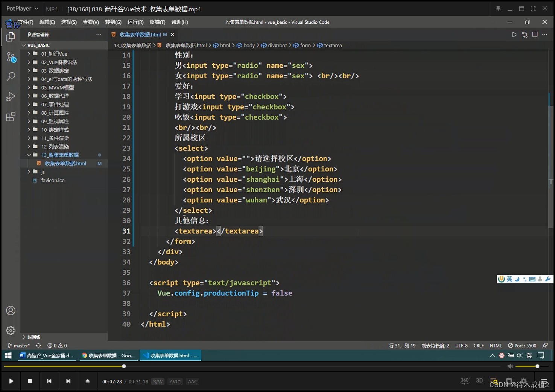Click the taskbar speaker volume icon
The image size is (555, 392).
[520, 356]
